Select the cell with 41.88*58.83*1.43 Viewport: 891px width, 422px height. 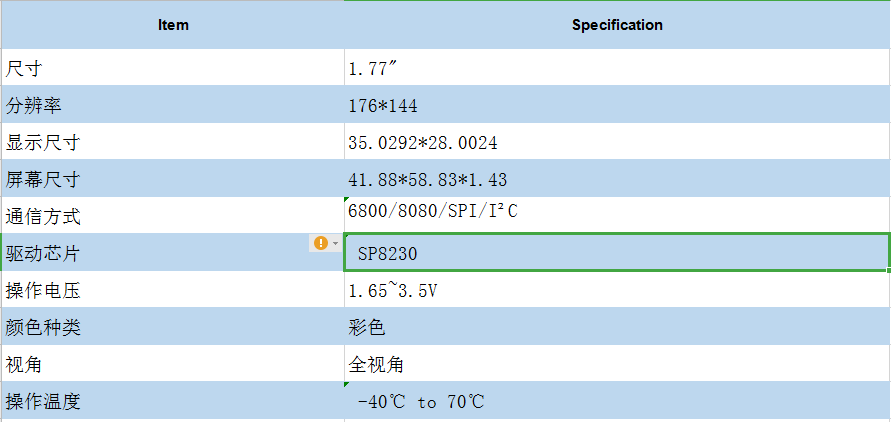tap(617, 180)
